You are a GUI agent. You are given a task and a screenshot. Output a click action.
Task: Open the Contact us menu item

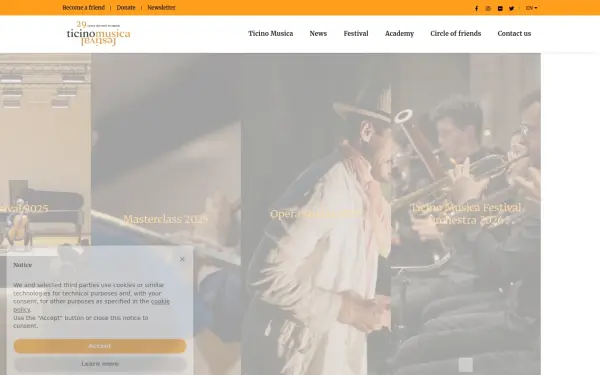point(514,34)
